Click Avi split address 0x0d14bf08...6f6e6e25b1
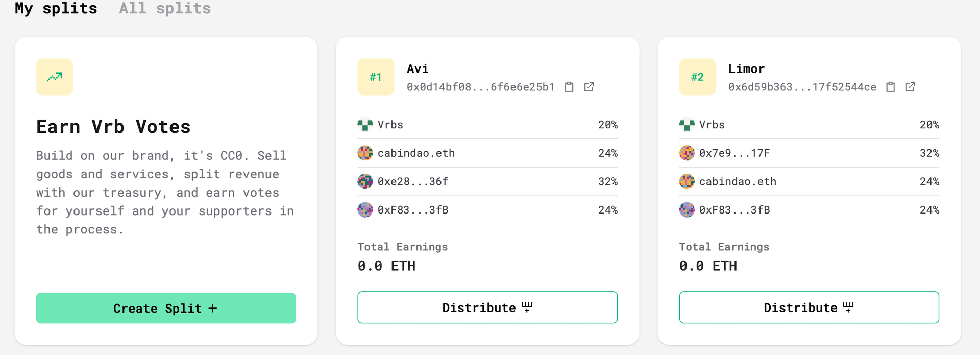 [x=480, y=87]
